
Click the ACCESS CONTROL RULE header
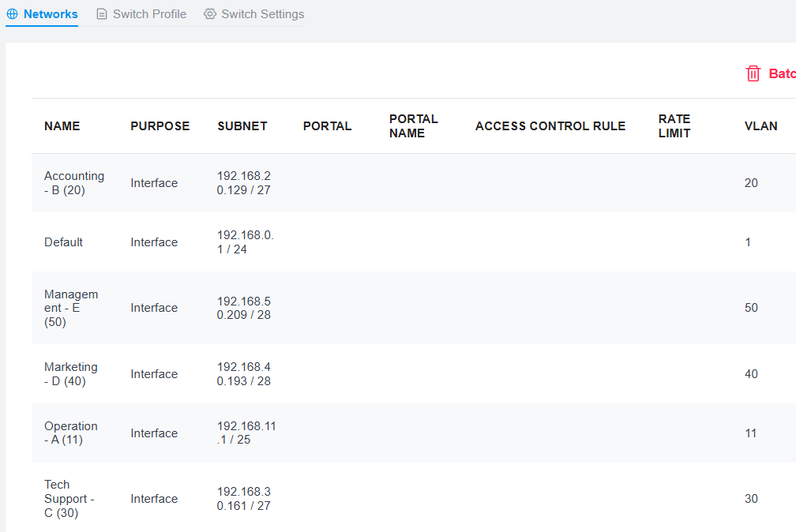pos(550,126)
